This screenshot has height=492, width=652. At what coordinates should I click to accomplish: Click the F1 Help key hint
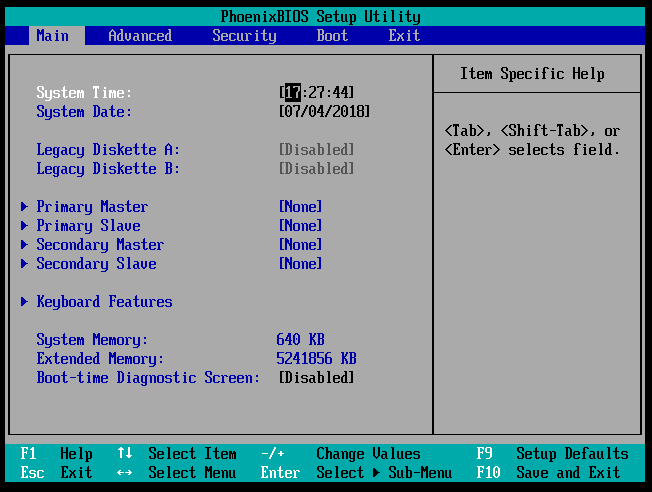[57, 453]
